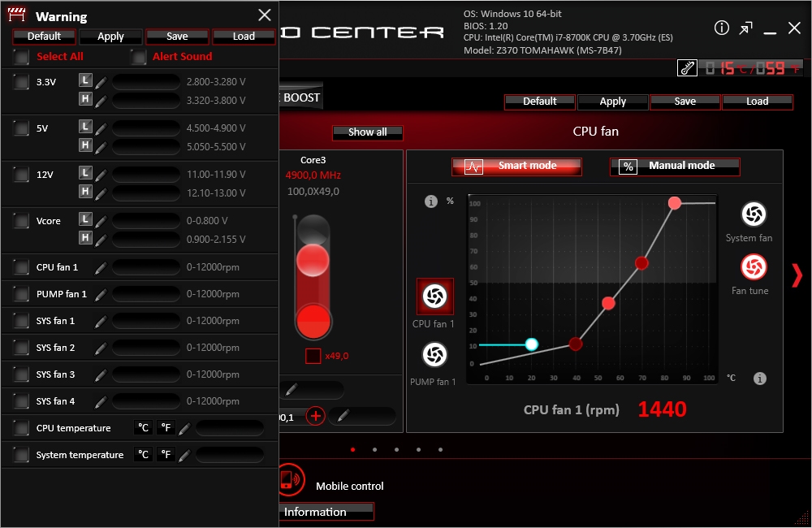
Task: Click fan curve point at 70°C
Action: [641, 263]
